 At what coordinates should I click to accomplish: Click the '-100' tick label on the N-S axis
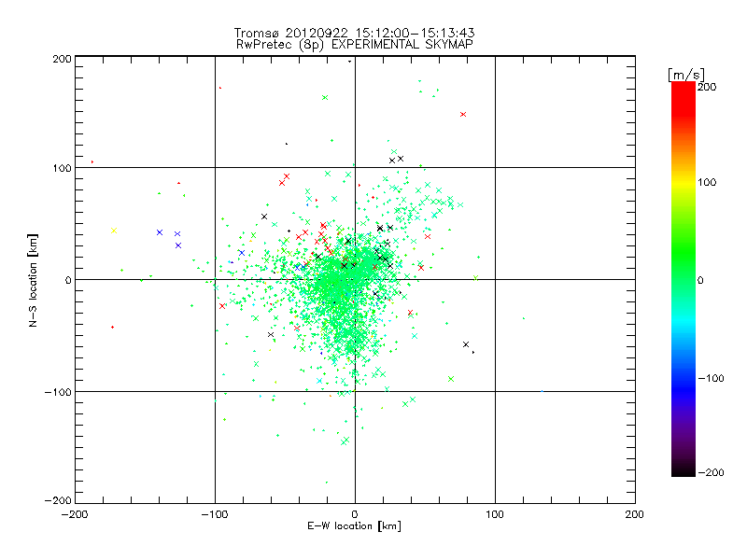point(58,392)
